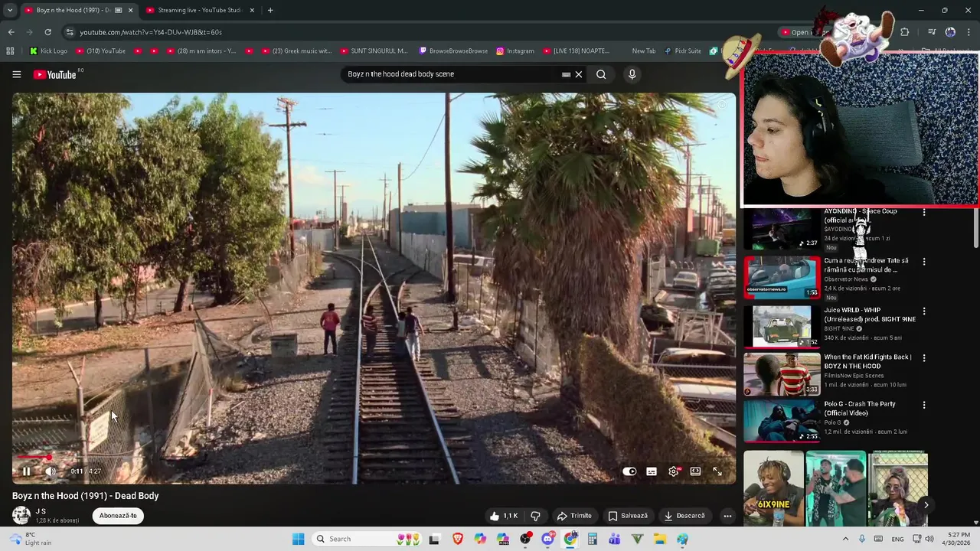Dislike the video thumbs-down button
The height and width of the screenshot is (551, 980).
pos(535,516)
